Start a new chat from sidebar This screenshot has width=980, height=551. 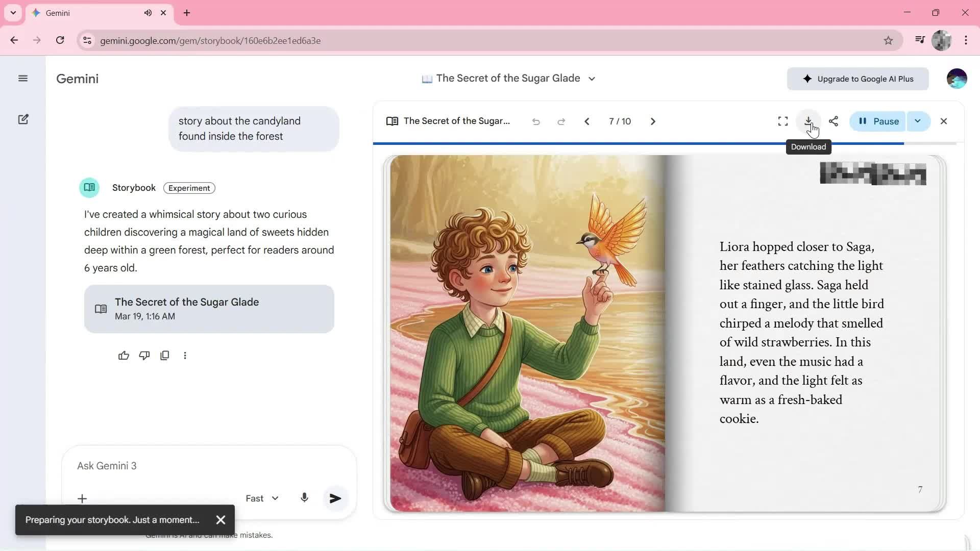[x=23, y=119]
